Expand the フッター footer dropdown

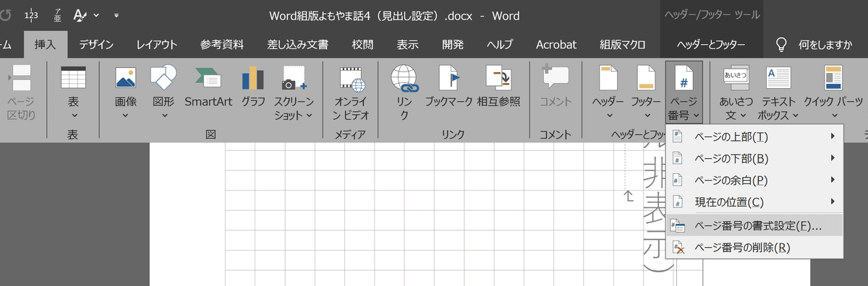tap(646, 92)
